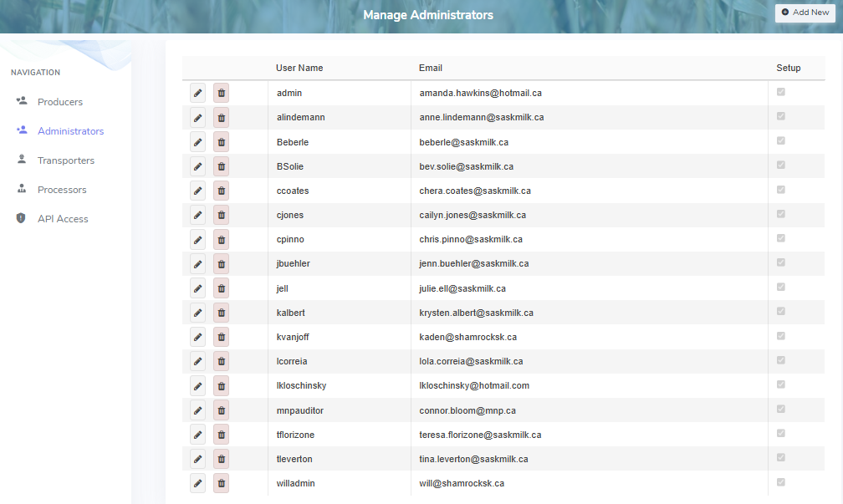Delete the jell administrator row

tap(221, 288)
